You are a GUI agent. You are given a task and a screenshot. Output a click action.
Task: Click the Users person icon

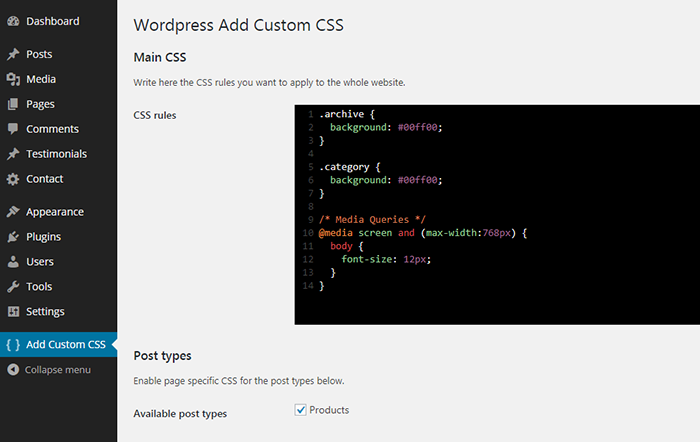point(13,262)
